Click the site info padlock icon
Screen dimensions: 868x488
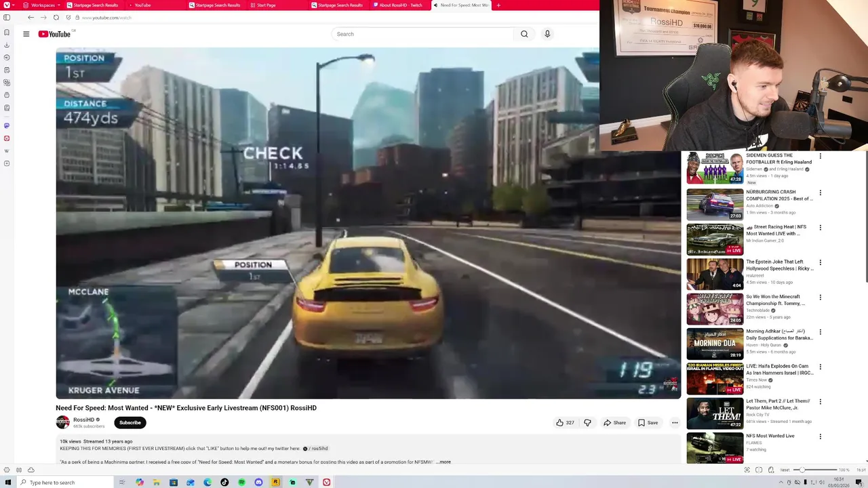tap(77, 18)
